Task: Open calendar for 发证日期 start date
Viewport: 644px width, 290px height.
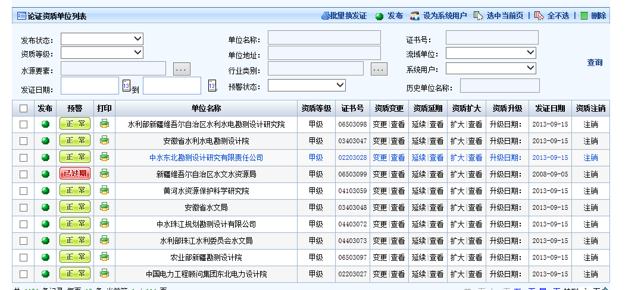Action: (126, 86)
